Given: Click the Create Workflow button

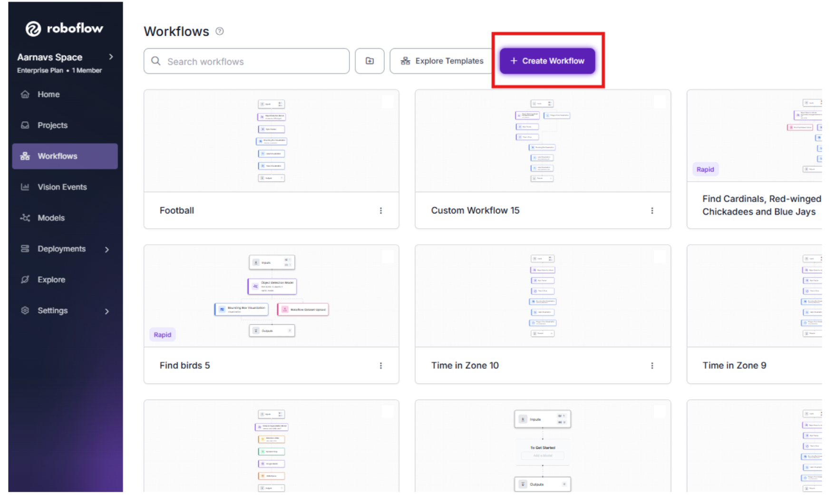Looking at the screenshot, I should point(547,61).
